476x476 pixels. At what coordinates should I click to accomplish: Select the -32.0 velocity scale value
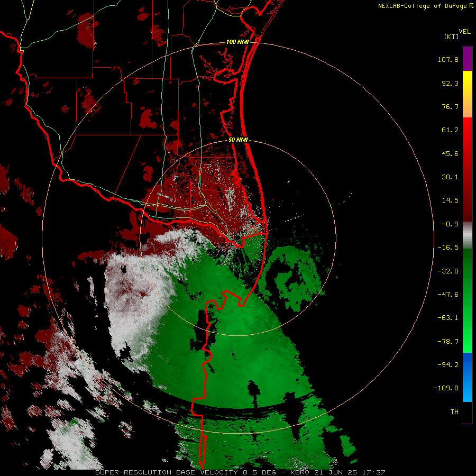pyautogui.click(x=448, y=271)
